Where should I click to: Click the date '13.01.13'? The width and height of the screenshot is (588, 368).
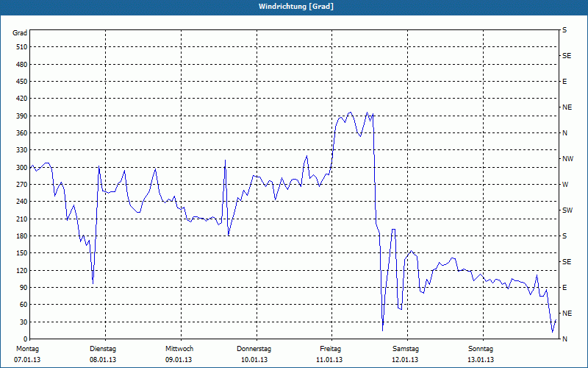coord(481,360)
